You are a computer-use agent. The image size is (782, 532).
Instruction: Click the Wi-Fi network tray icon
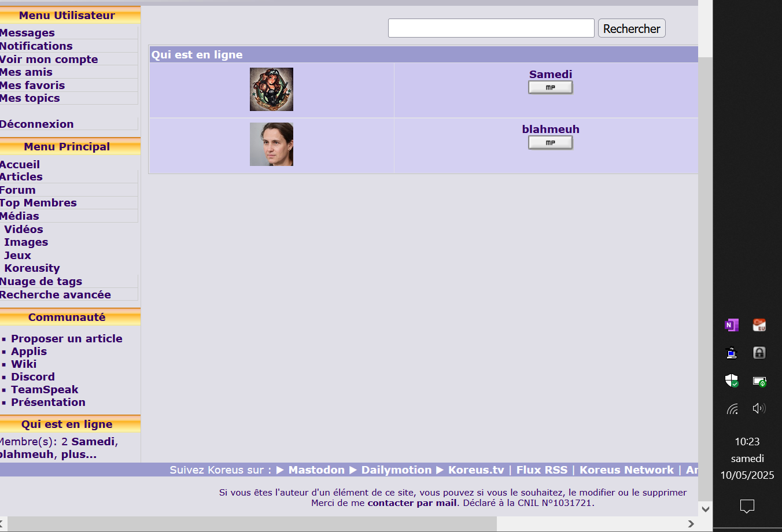(x=732, y=409)
